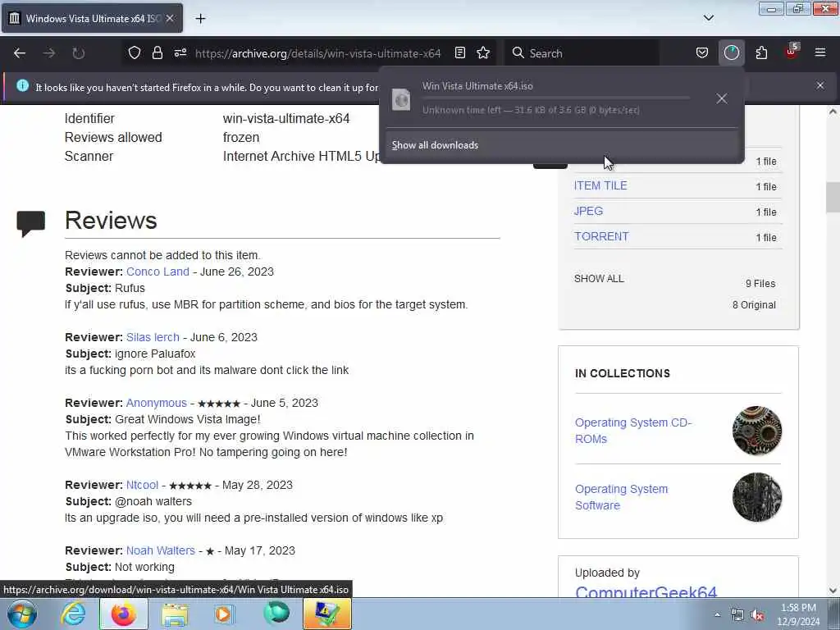Open the site permissions icon in address bar
This screenshot has width=840, height=630.
click(180, 53)
